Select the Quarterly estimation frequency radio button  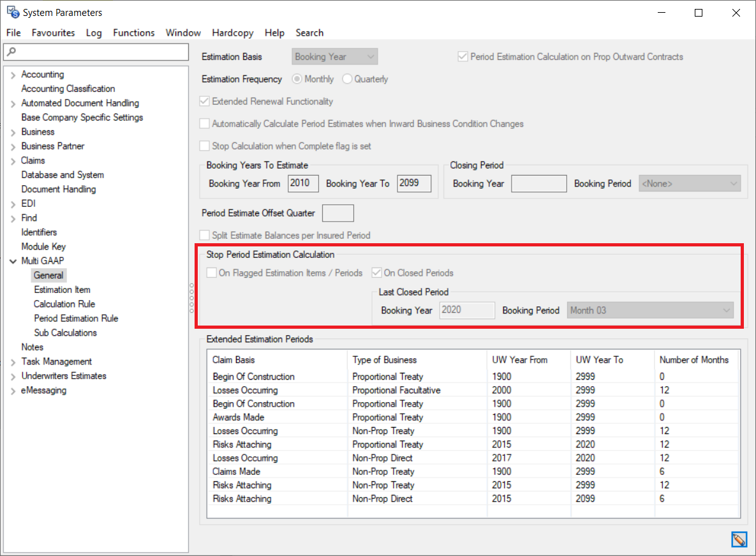347,79
